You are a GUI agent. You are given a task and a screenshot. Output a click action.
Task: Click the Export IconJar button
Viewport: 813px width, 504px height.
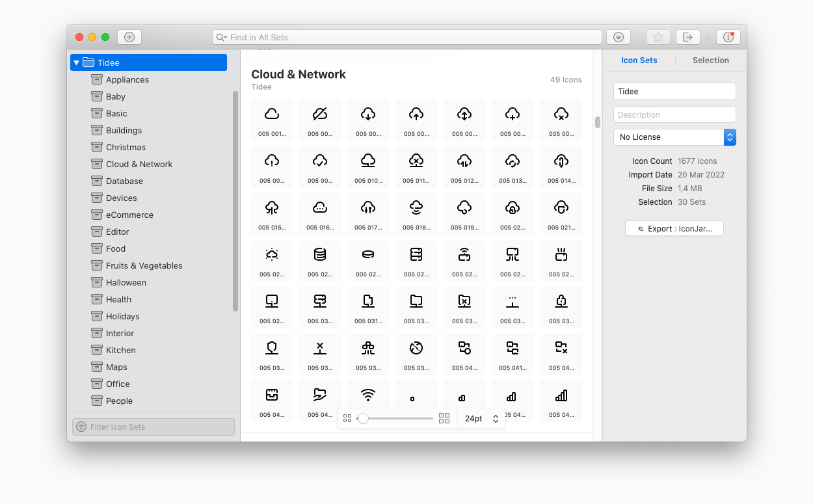click(x=674, y=228)
